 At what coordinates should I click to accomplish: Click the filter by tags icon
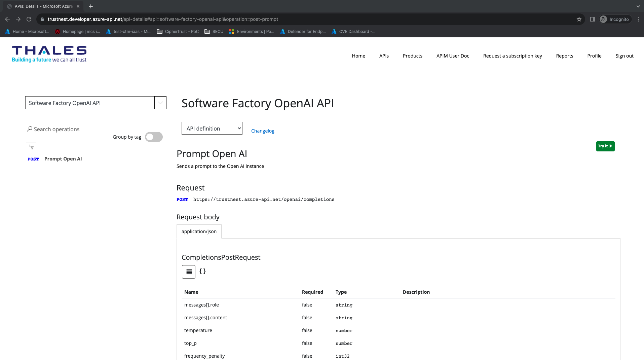click(31, 147)
